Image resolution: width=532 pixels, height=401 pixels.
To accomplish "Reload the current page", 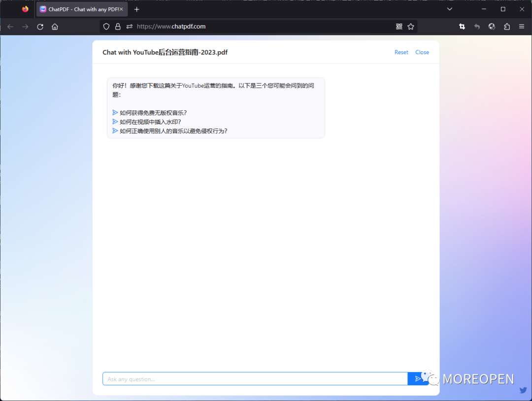I will 40,27.
